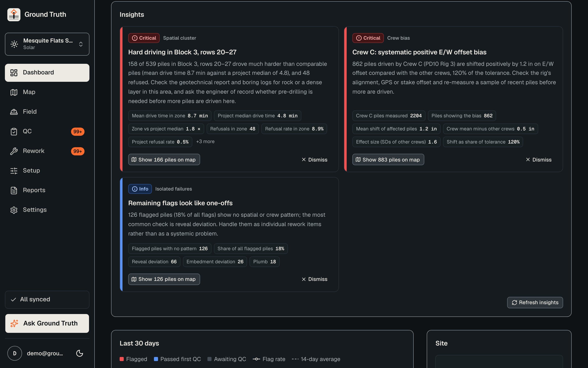Show 126 piles on map
Screen dimensions: 588x368
tap(164, 279)
